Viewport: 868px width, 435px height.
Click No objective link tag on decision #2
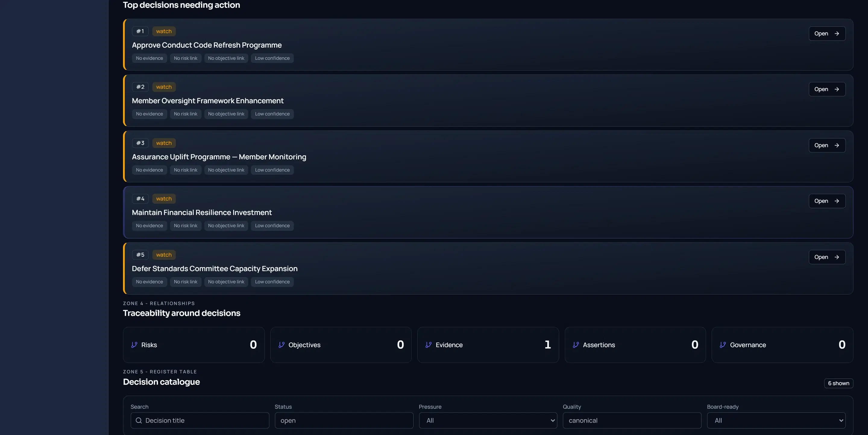tap(226, 114)
